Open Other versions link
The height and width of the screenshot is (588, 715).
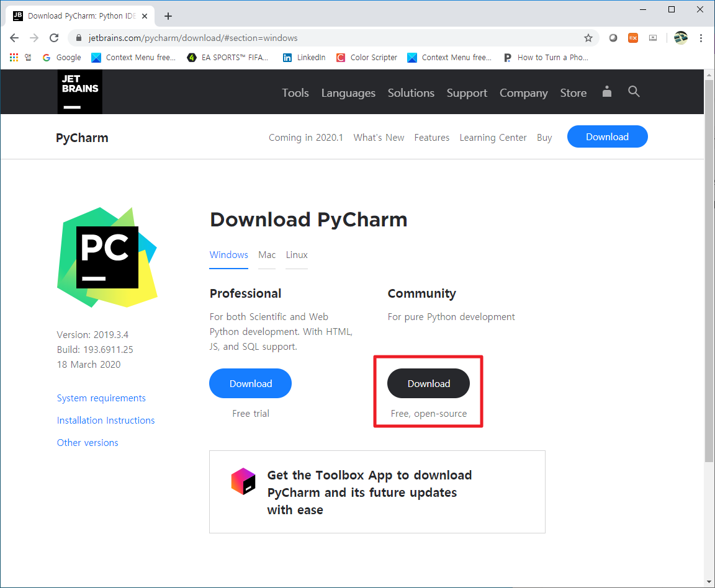click(x=88, y=443)
